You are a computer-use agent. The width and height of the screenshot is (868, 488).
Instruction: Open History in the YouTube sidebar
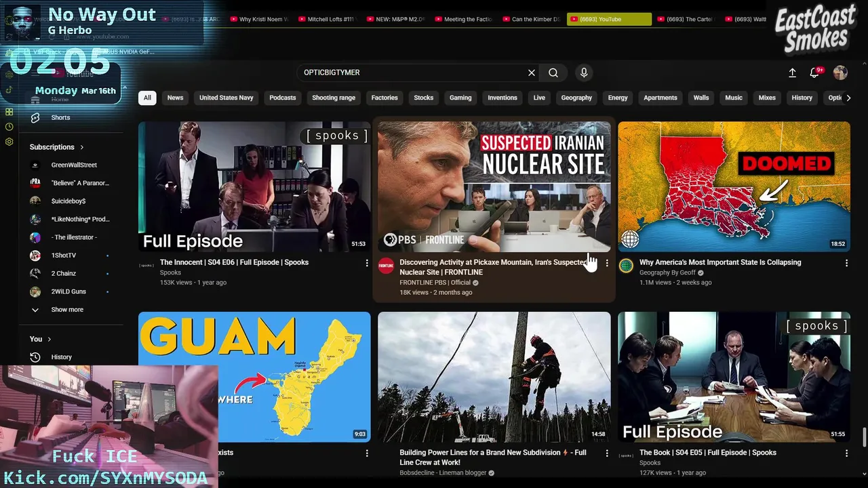[x=61, y=357]
